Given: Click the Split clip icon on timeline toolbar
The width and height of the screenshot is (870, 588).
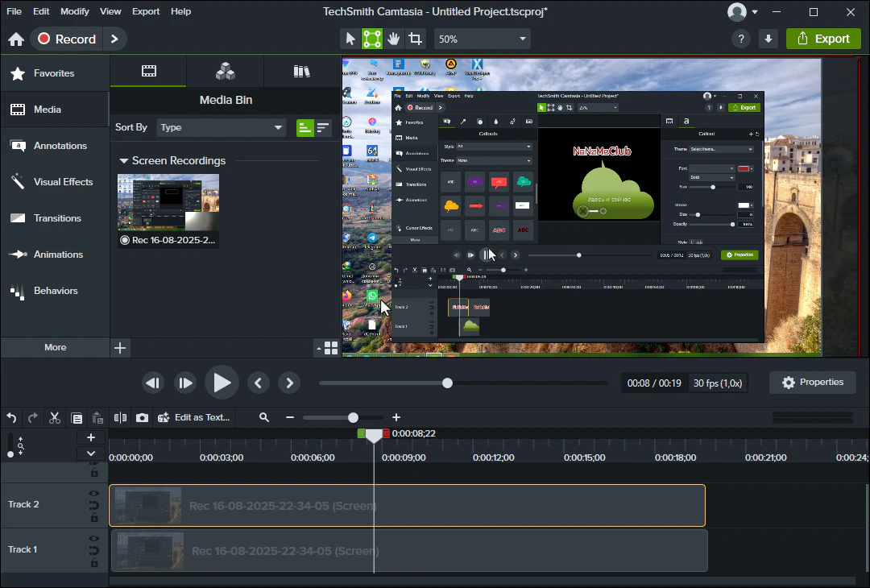Looking at the screenshot, I should (x=121, y=417).
